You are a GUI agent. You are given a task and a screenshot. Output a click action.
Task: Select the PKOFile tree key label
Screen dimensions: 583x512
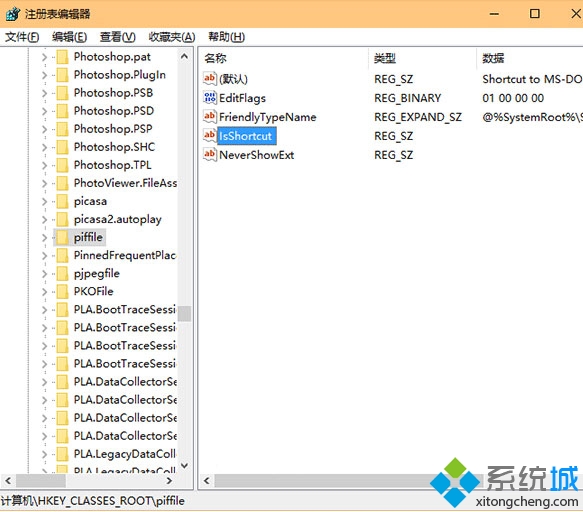[94, 292]
